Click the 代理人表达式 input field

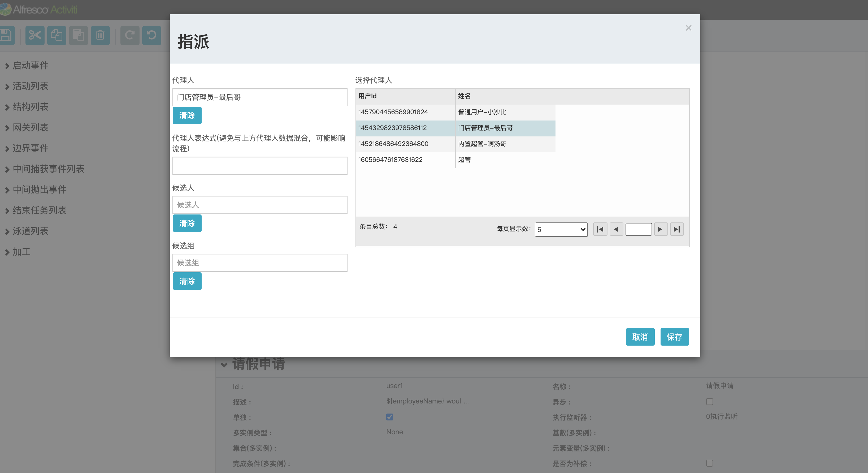point(259,166)
